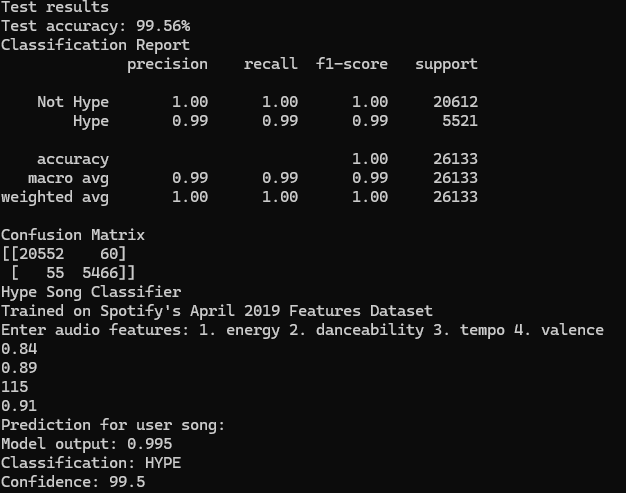This screenshot has width=626, height=493.
Task: Click the Not Hype row label
Action: [x=73, y=102]
